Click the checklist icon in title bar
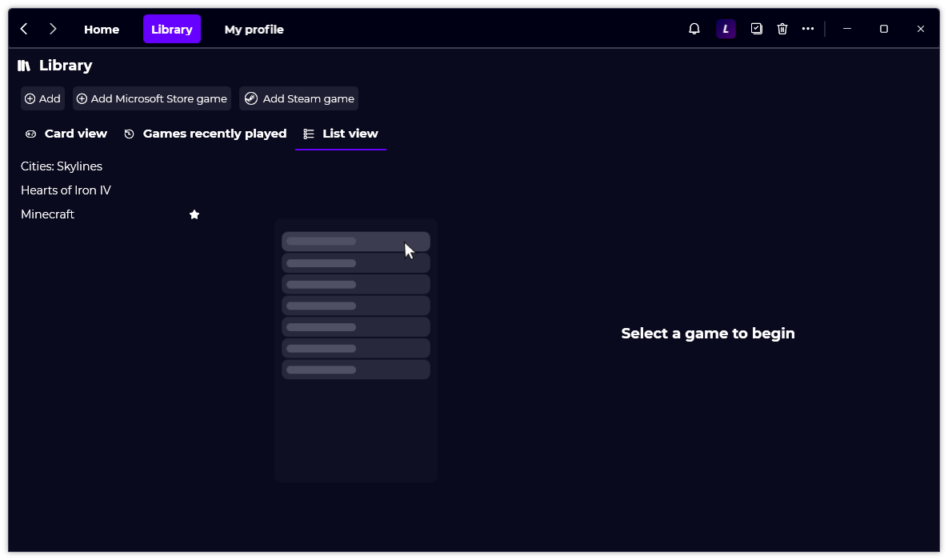The image size is (948, 560). (x=756, y=29)
